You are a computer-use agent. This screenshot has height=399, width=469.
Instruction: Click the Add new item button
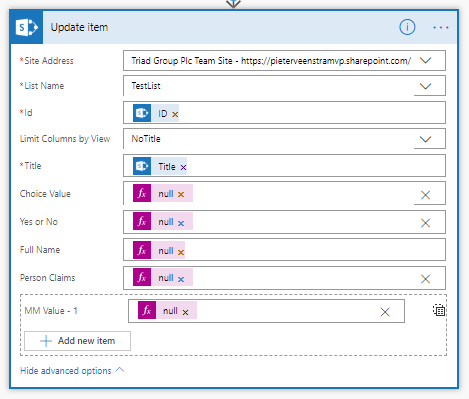77,341
